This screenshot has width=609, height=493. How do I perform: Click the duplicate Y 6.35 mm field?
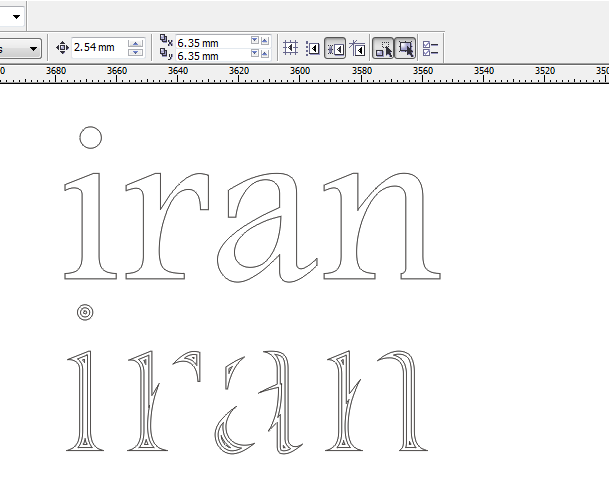point(210,56)
